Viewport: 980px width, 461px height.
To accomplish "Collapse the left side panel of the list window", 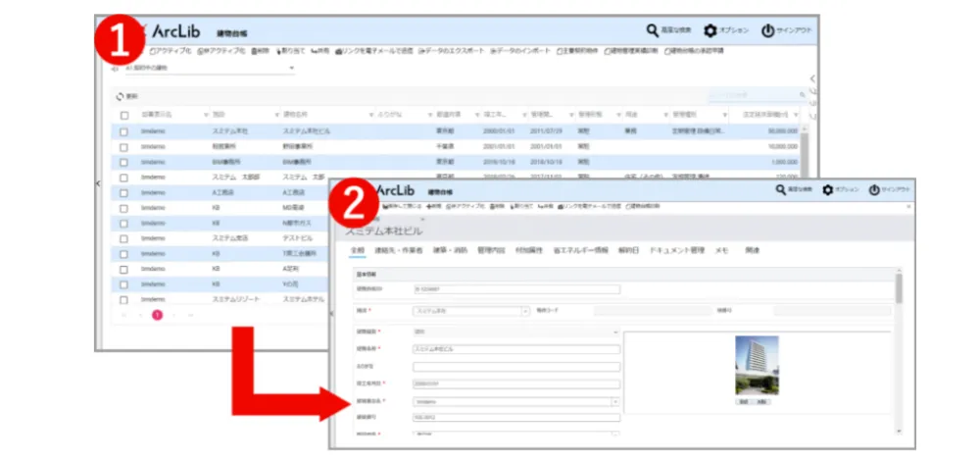I will pyautogui.click(x=97, y=183).
